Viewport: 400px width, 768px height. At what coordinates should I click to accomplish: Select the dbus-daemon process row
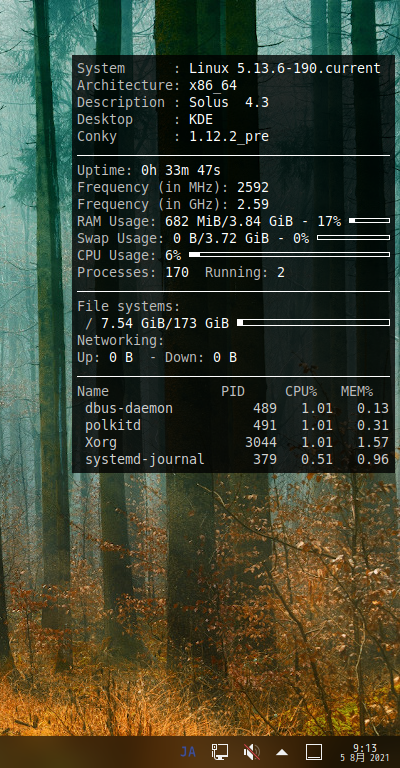pyautogui.click(x=233, y=408)
